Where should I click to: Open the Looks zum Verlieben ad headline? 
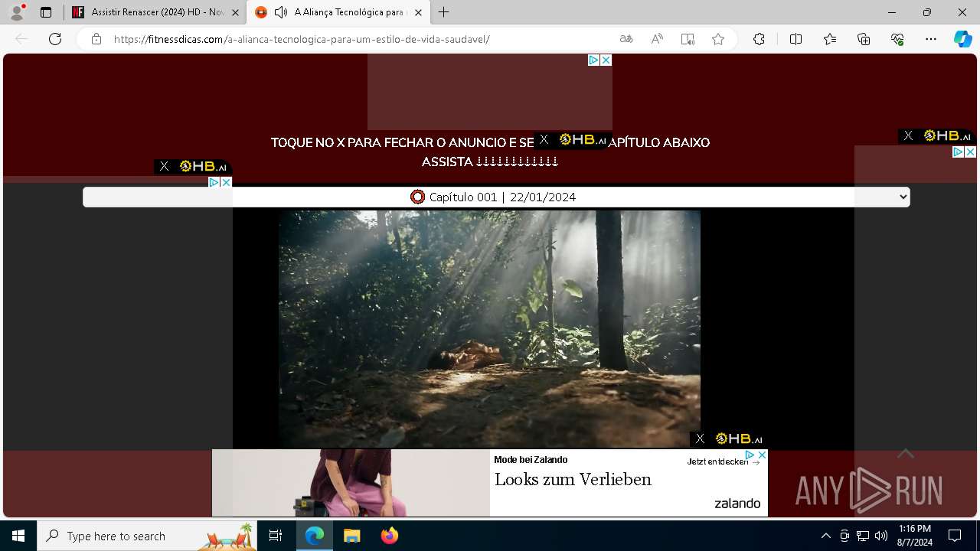coord(573,480)
